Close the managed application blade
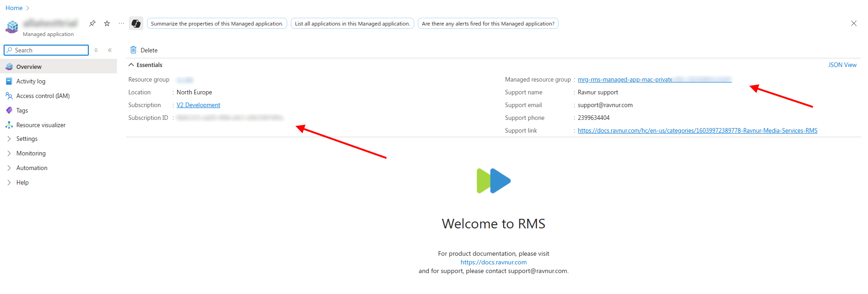 point(854,23)
